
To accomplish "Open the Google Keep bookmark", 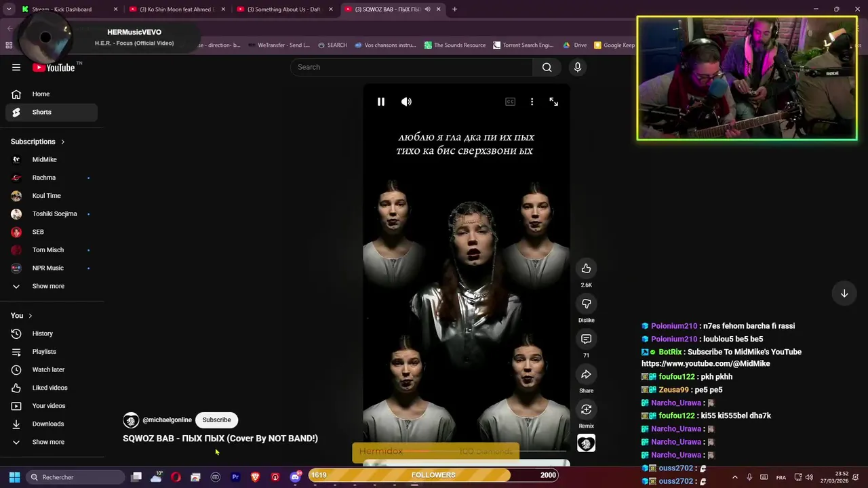I will (x=614, y=45).
